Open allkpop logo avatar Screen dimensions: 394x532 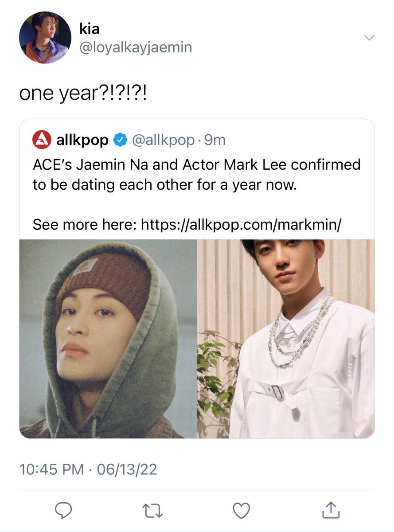coord(42,140)
